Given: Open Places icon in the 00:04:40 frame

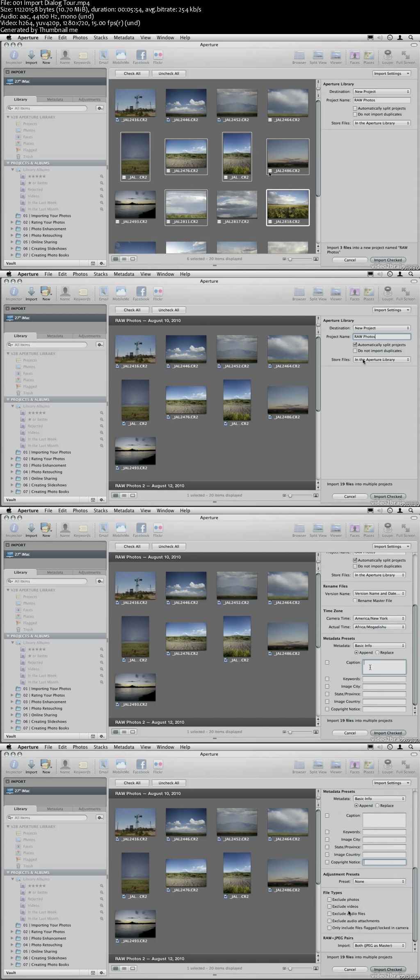Looking at the screenshot, I should click(x=369, y=764).
